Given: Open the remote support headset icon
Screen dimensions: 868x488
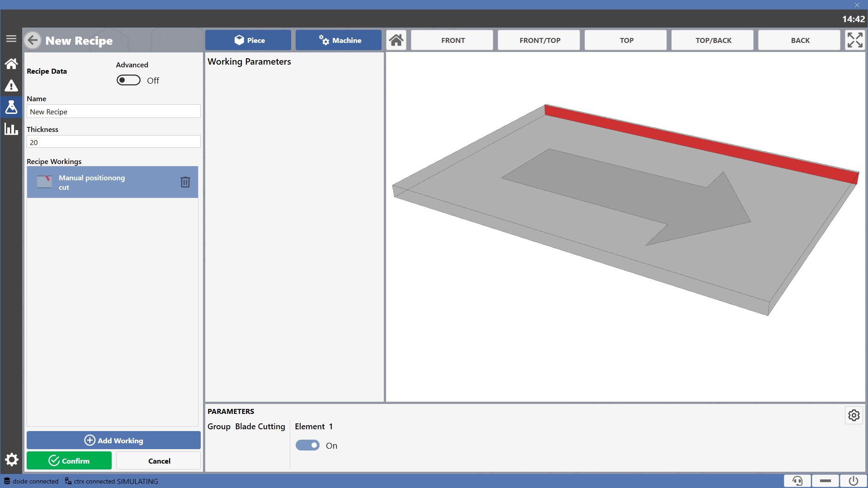Looking at the screenshot, I should 797,481.
